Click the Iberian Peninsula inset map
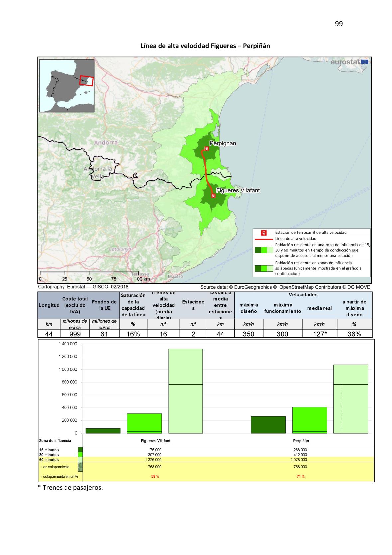 [66, 86]
